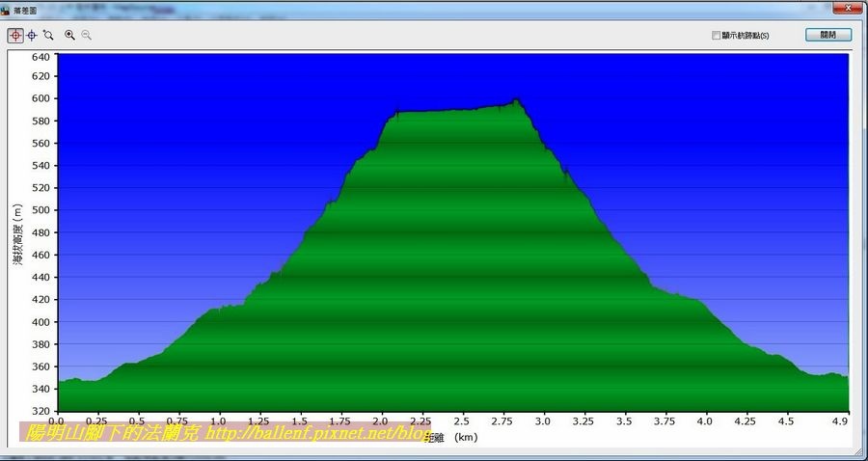
Task: Click the '海拔高度 (m)' axis label
Action: pos(19,234)
